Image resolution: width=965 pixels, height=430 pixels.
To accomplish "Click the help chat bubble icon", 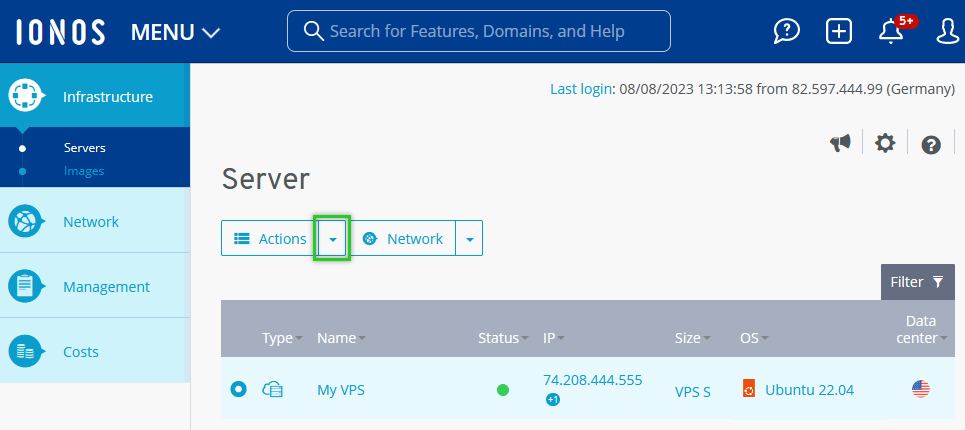I will click(787, 32).
